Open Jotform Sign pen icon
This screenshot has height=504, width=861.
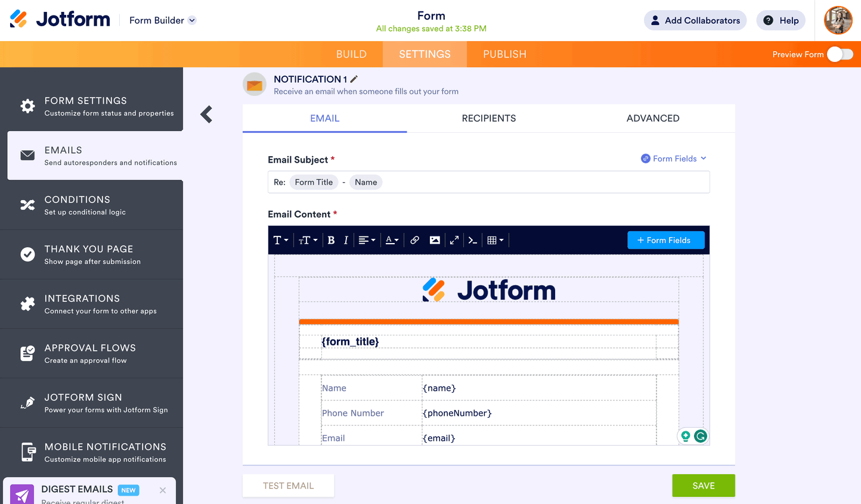[x=27, y=403]
